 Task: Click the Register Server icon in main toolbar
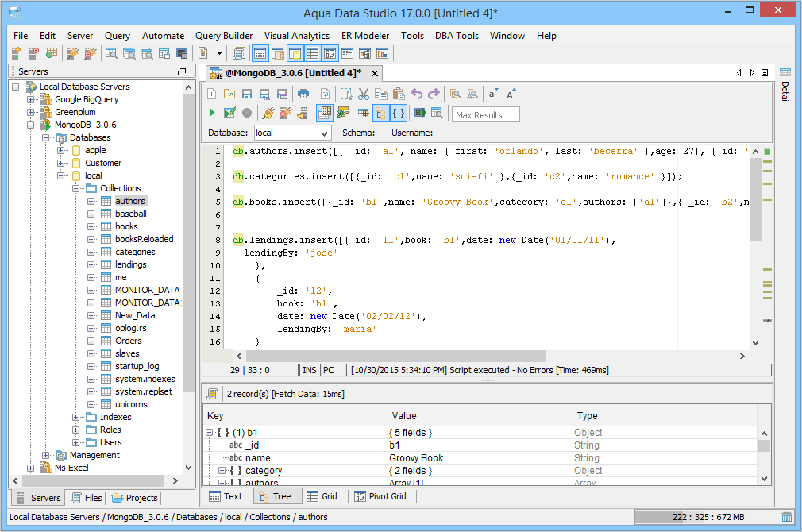(x=17, y=53)
